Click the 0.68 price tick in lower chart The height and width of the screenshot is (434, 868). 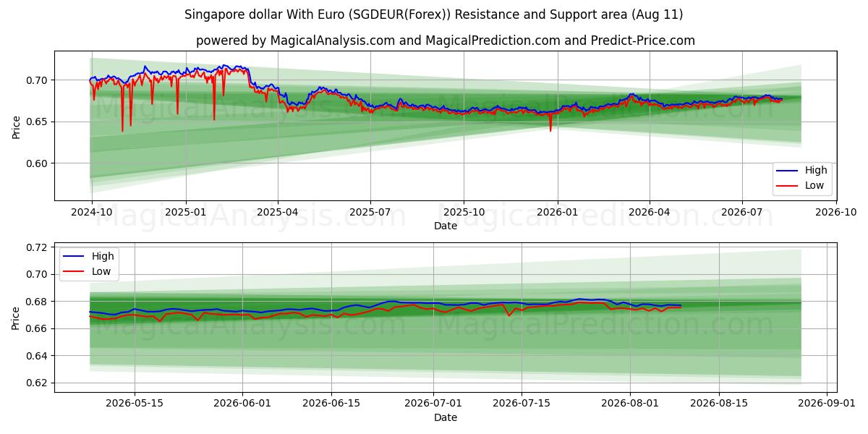pos(38,302)
